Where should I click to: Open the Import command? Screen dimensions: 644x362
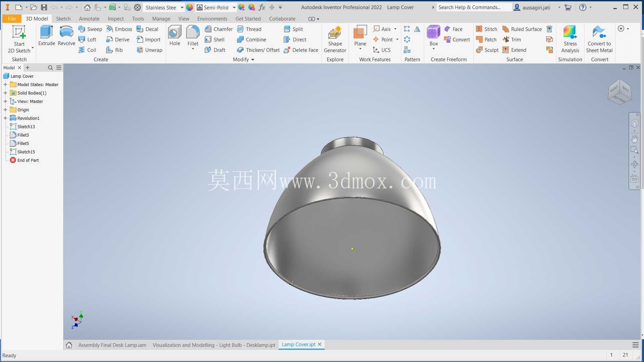[148, 40]
